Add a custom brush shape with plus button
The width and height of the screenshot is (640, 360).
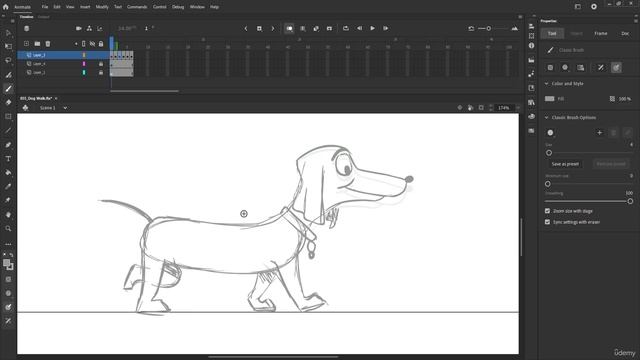[x=600, y=133]
